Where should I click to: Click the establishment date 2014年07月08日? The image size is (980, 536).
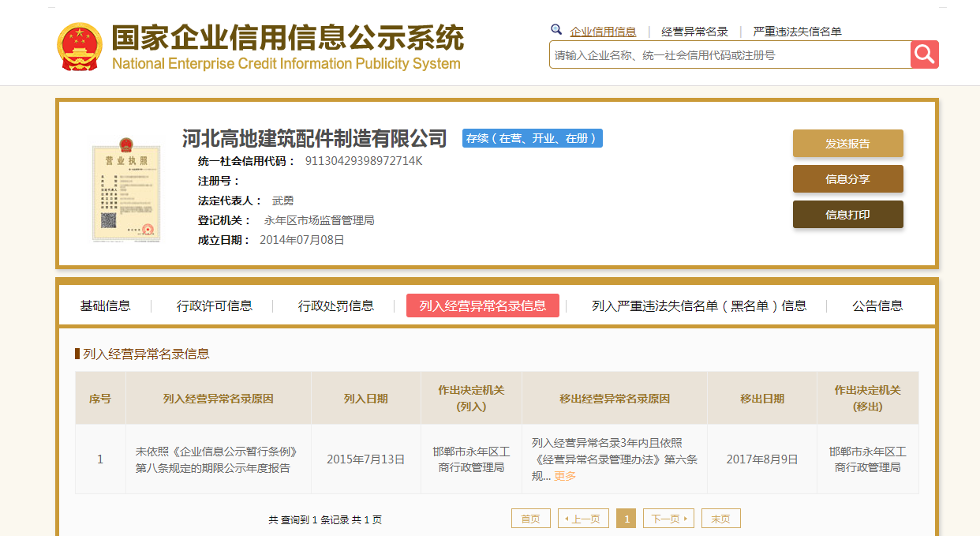[302, 240]
